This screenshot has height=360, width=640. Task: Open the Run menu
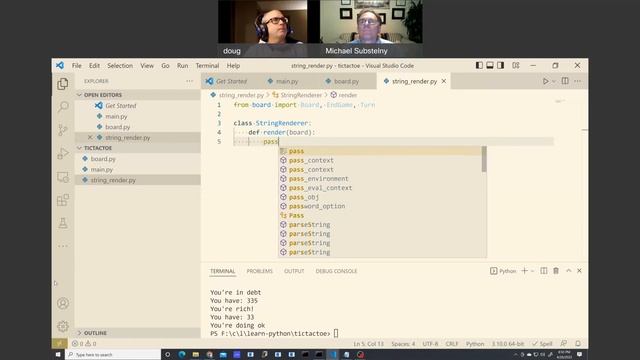coord(182,65)
